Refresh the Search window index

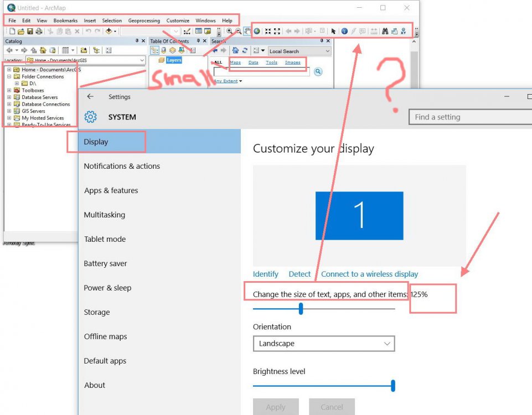pos(245,50)
